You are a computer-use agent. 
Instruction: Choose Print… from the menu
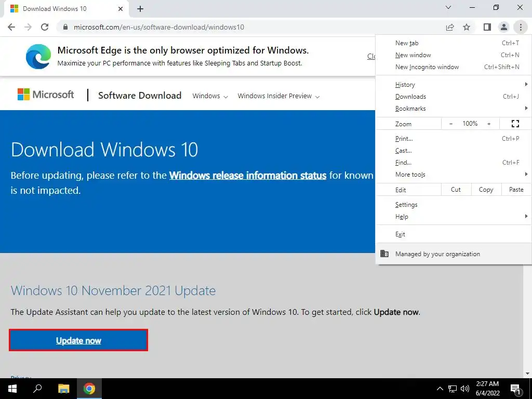click(454, 138)
